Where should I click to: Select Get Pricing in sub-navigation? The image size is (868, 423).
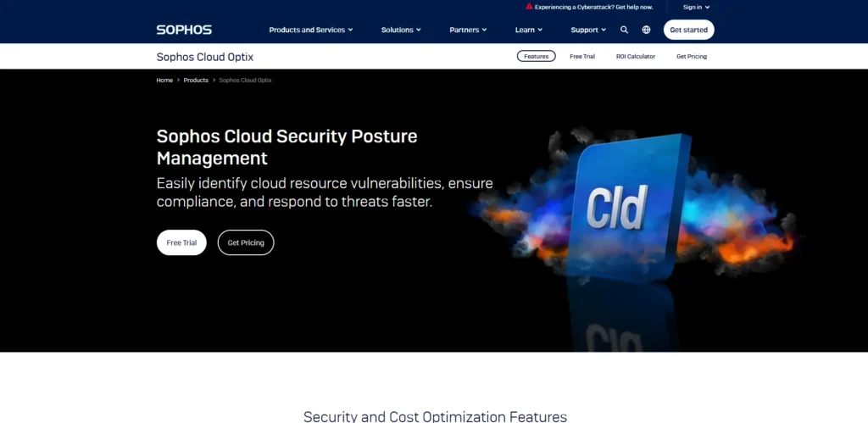692,57
